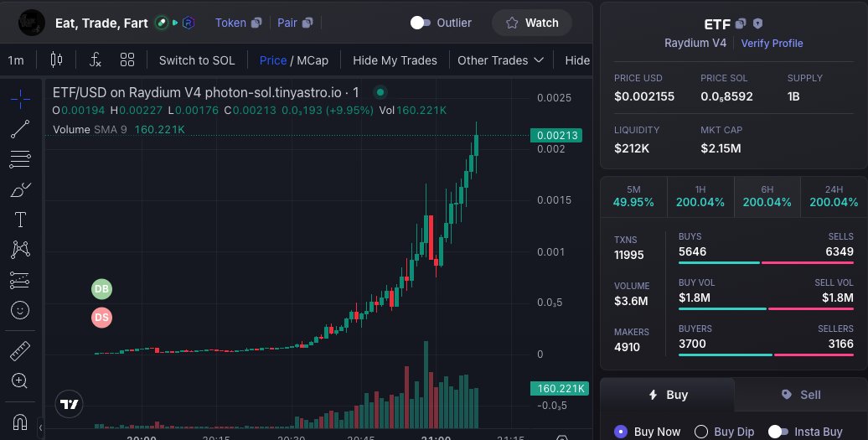
Task: Click the TXNS count 11995
Action: 629,255
